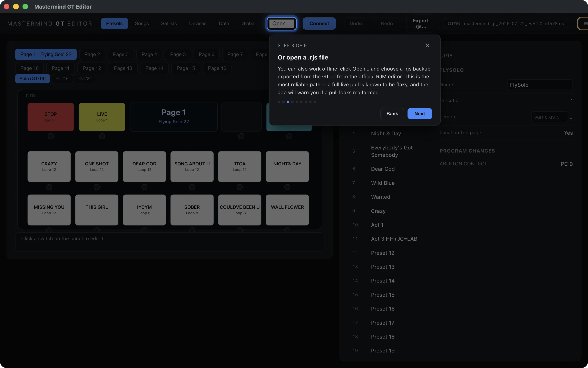Select the Page 10 tab

(29, 68)
